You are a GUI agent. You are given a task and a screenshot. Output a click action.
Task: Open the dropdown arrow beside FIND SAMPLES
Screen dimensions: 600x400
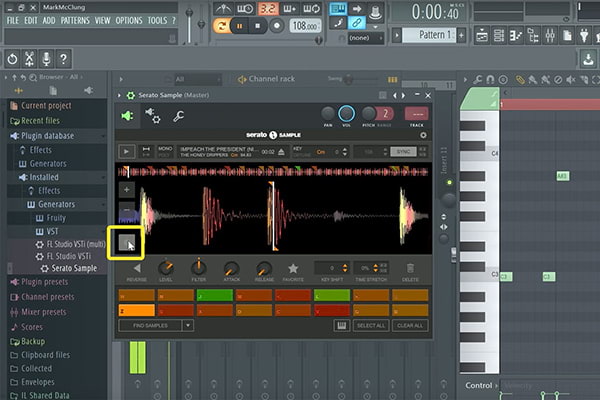coord(188,326)
